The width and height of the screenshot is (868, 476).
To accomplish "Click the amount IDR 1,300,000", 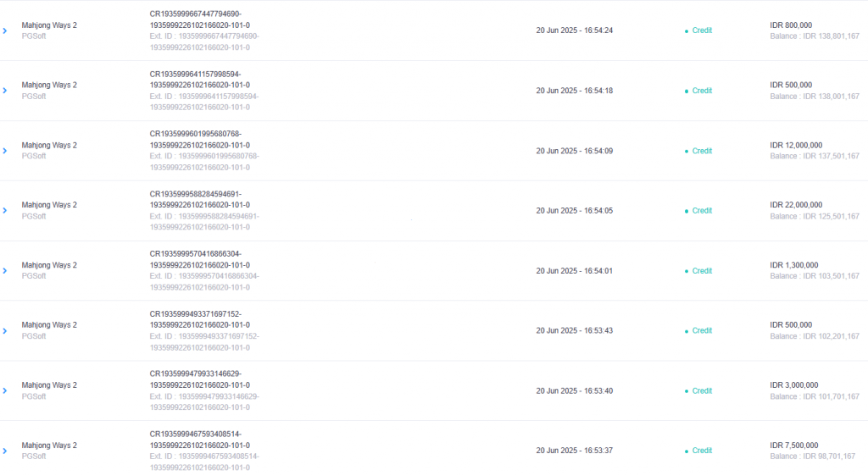I will click(x=793, y=265).
